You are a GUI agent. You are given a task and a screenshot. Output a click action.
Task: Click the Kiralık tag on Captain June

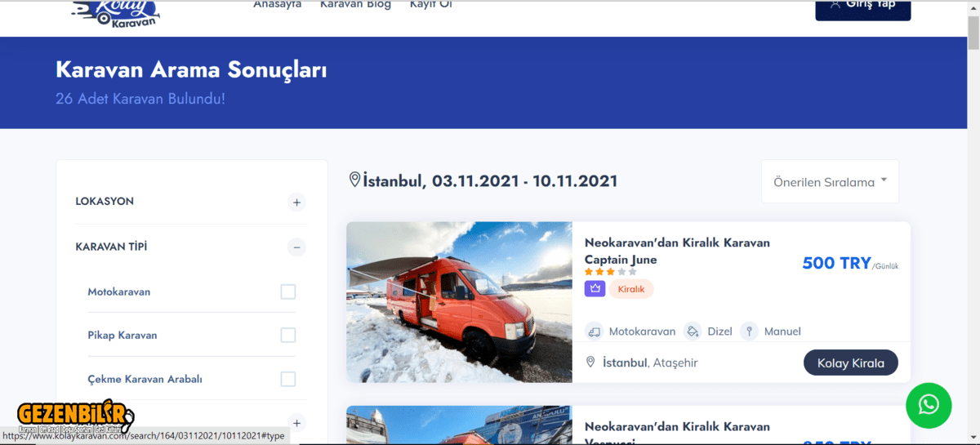click(631, 289)
